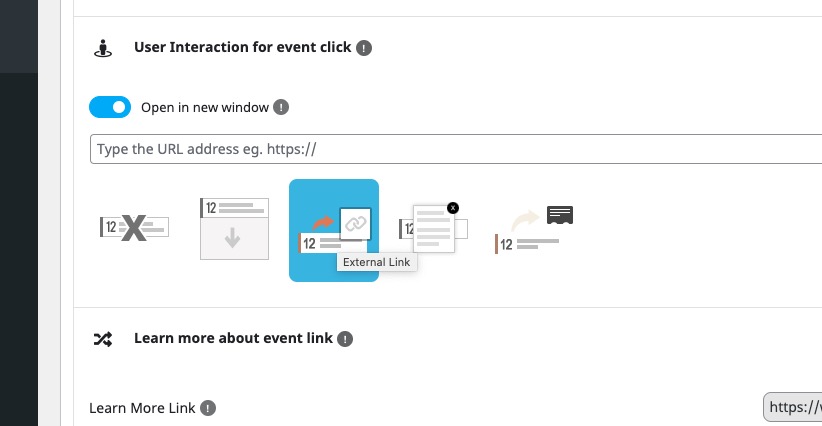Click the 'Learn more about event link' heading
Viewport: 822px width, 426px height.
point(233,338)
